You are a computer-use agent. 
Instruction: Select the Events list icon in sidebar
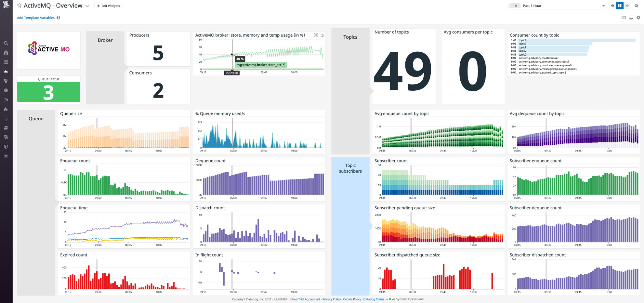point(6,62)
